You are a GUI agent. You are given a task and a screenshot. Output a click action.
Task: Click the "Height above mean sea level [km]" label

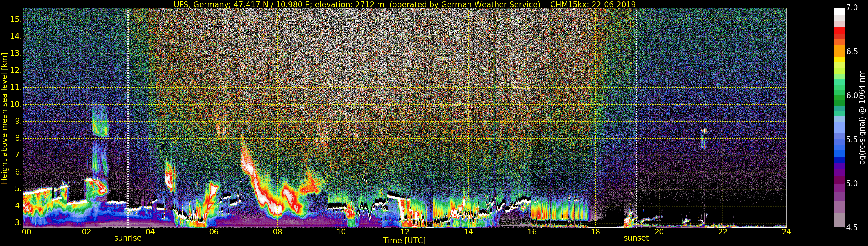pyautogui.click(x=4, y=118)
